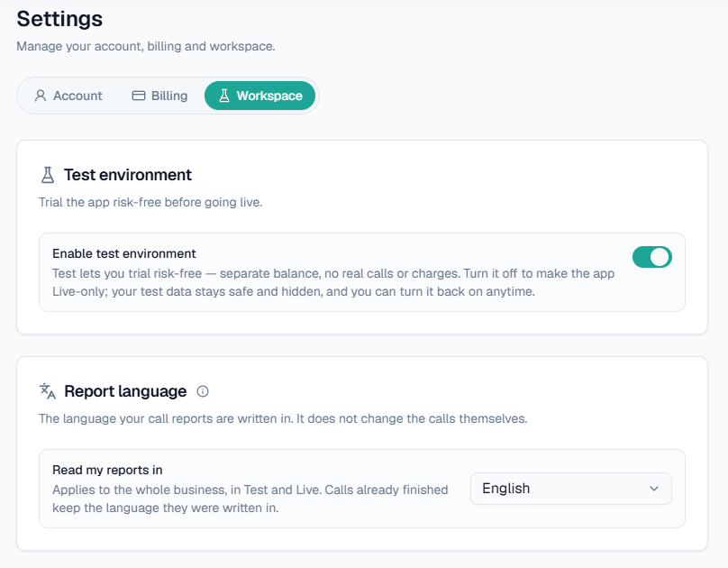
Task: Click the flask icon on Workspace tab
Action: [224, 96]
